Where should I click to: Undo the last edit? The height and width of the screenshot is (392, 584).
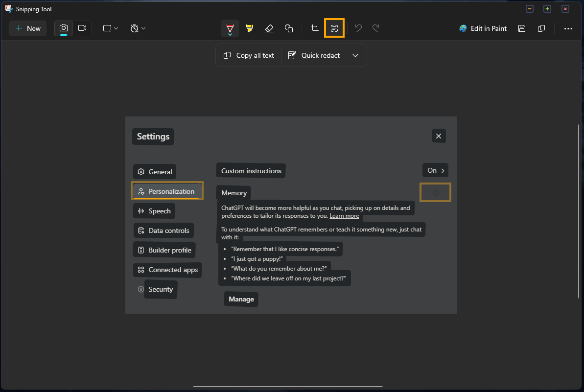tap(358, 28)
